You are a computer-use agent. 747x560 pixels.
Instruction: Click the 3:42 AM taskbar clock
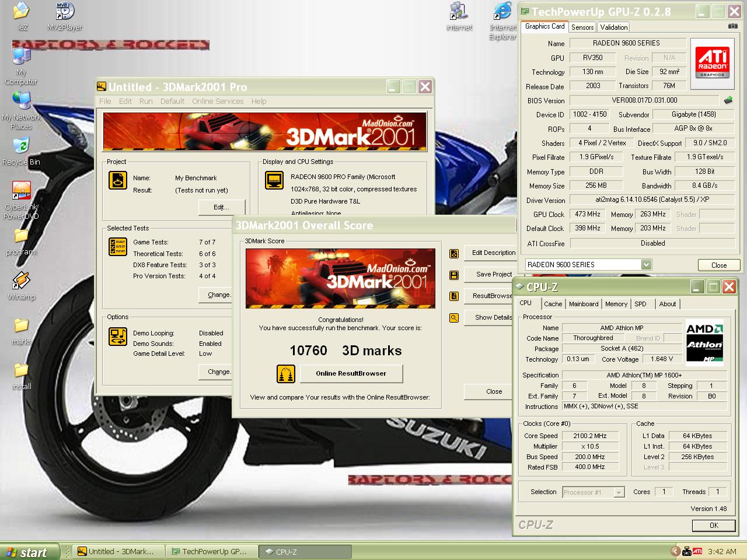coord(722,551)
